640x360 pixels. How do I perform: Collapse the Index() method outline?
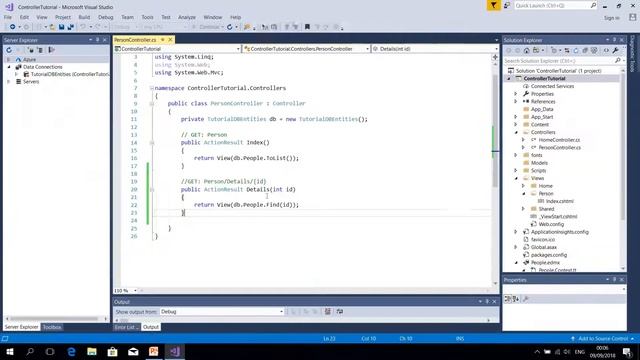click(x=151, y=142)
